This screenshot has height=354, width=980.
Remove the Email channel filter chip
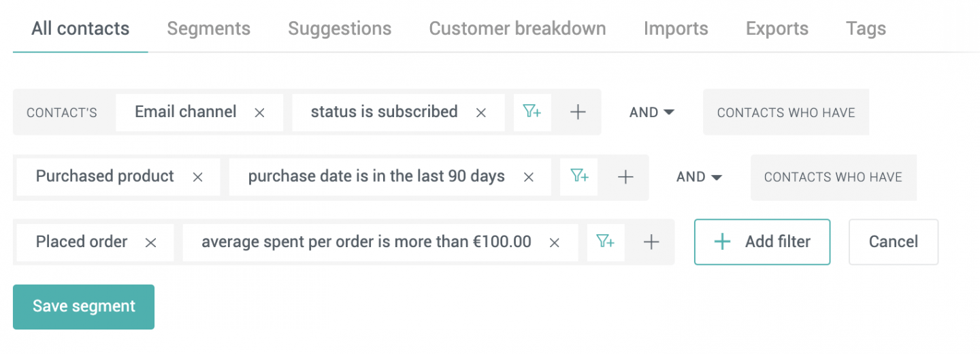259,113
